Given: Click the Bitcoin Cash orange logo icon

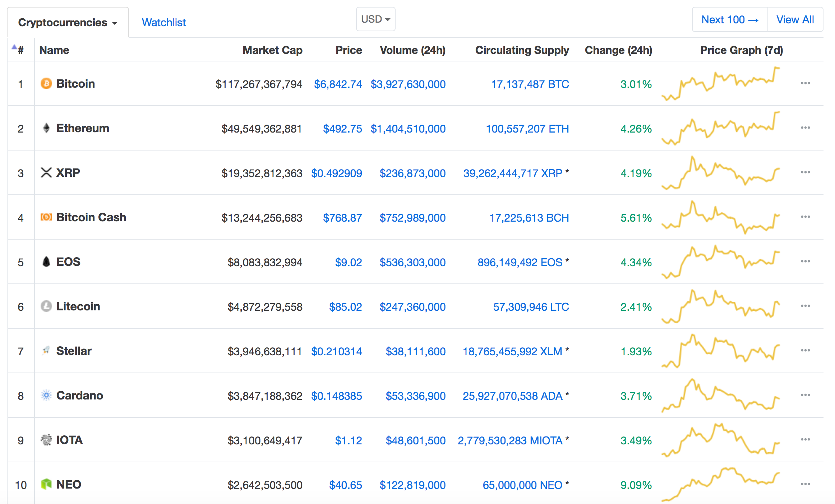Looking at the screenshot, I should click(46, 217).
